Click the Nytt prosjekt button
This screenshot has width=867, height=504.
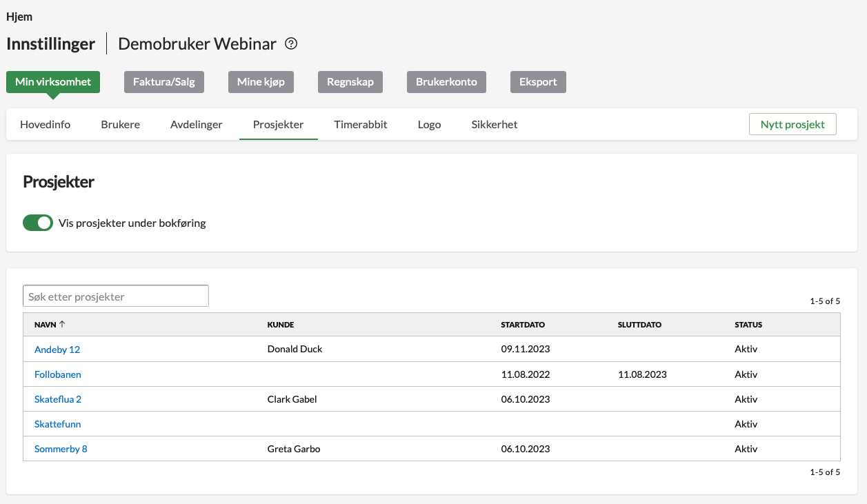[x=792, y=125]
